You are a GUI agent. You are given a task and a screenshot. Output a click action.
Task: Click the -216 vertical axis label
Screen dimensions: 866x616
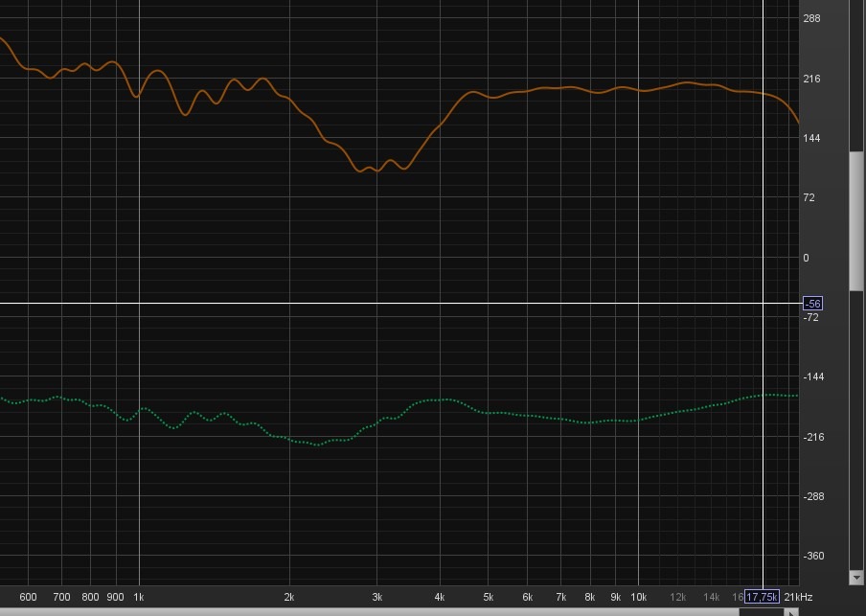(813, 437)
